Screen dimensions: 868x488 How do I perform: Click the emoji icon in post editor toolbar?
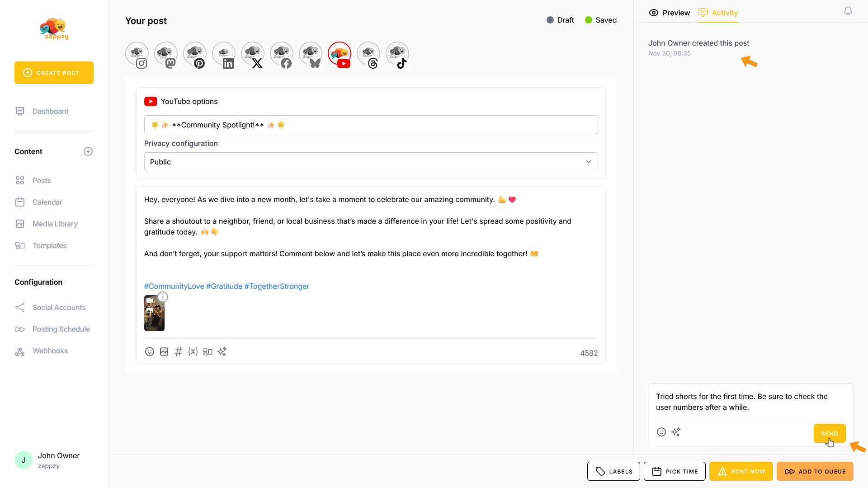point(150,352)
